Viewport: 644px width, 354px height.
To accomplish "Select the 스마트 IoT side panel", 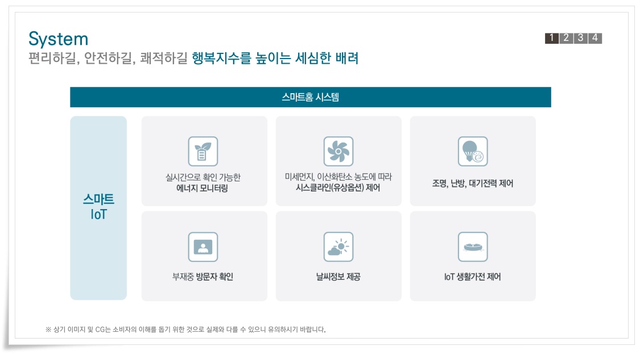I will click(x=98, y=208).
